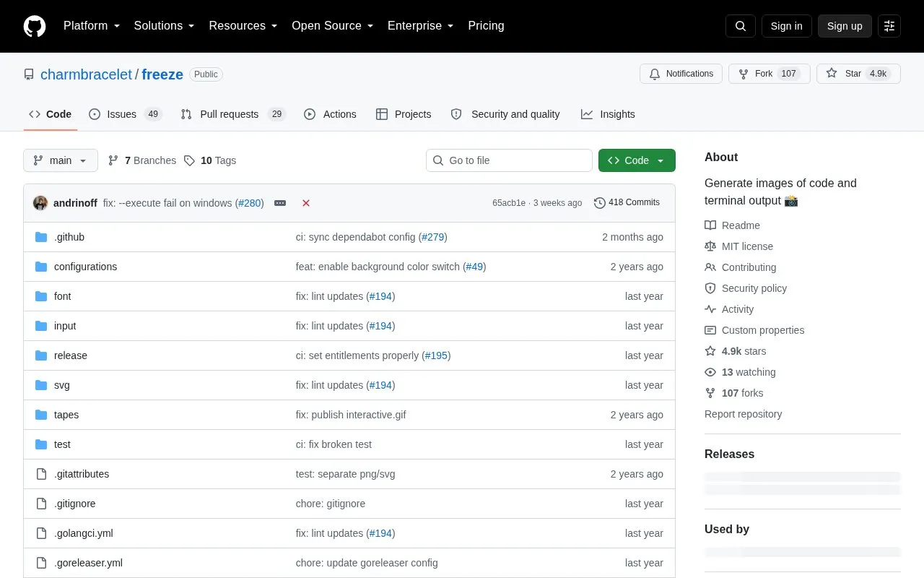924x578 pixels.
Task: Star the freeze repository
Action: tap(858, 74)
